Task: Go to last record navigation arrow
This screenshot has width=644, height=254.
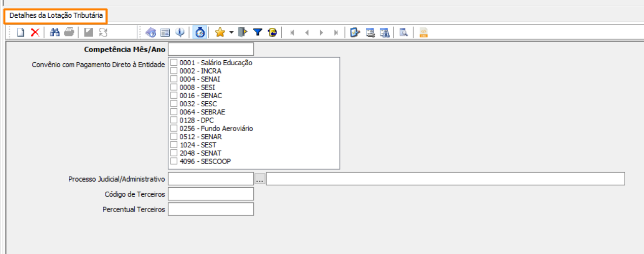Action: pyautogui.click(x=336, y=32)
